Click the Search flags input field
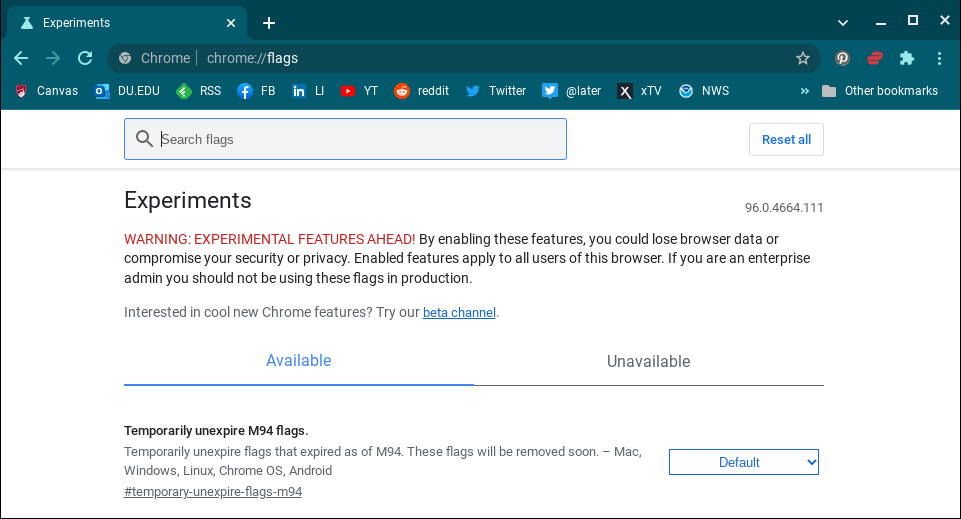Screen dimensions: 961x519 (345, 139)
